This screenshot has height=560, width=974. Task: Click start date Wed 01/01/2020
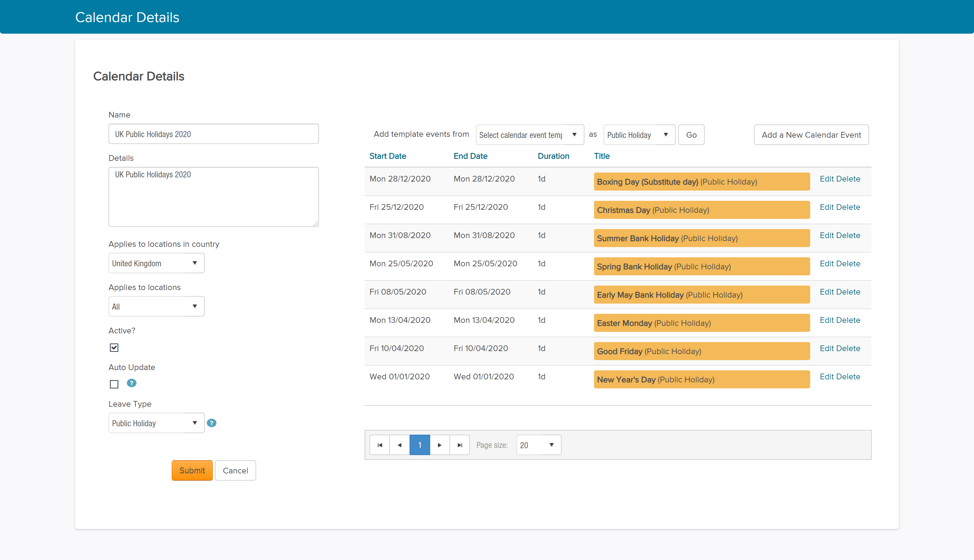[400, 377]
